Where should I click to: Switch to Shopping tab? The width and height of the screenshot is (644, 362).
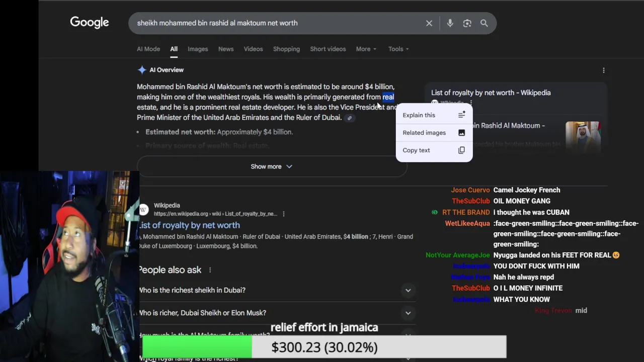(286, 49)
